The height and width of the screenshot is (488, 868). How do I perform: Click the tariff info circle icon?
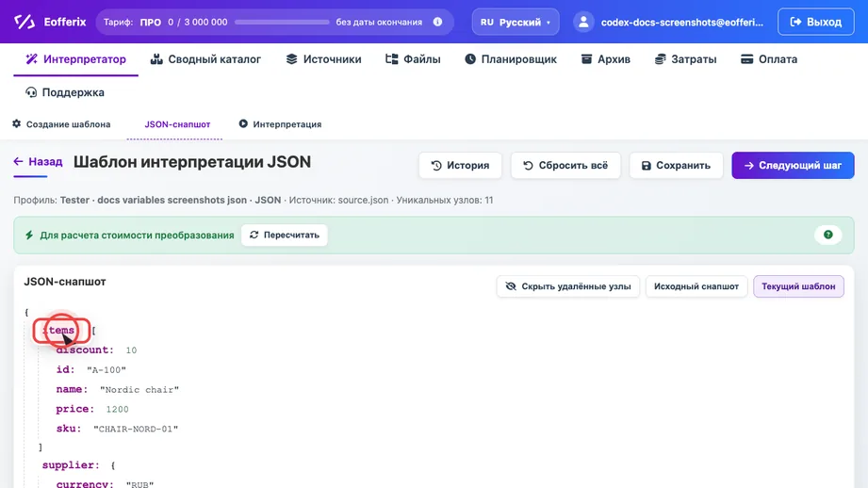pyautogui.click(x=437, y=22)
